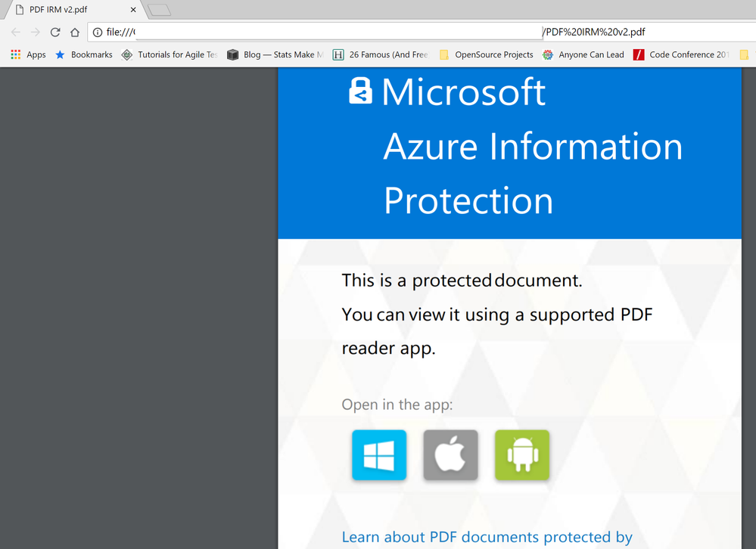Close the PDF IRM v2.pdf tab
This screenshot has height=549, width=756.
click(133, 10)
